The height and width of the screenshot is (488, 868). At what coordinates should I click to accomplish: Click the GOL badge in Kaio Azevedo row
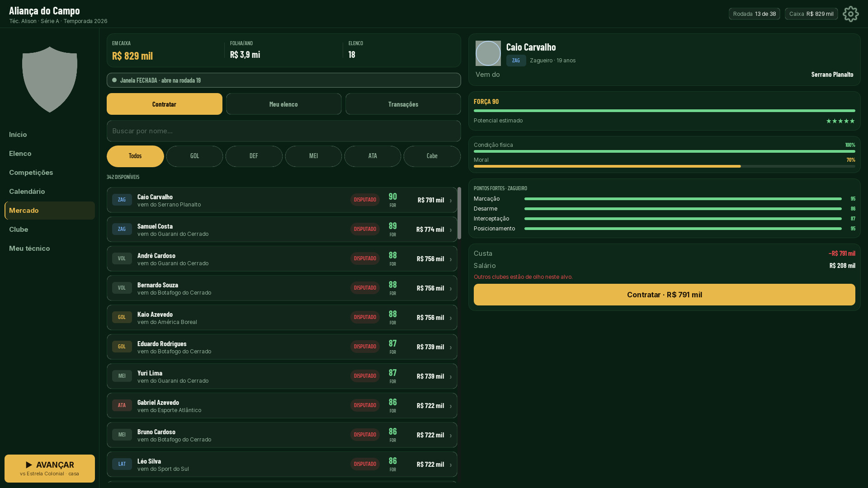tap(122, 317)
